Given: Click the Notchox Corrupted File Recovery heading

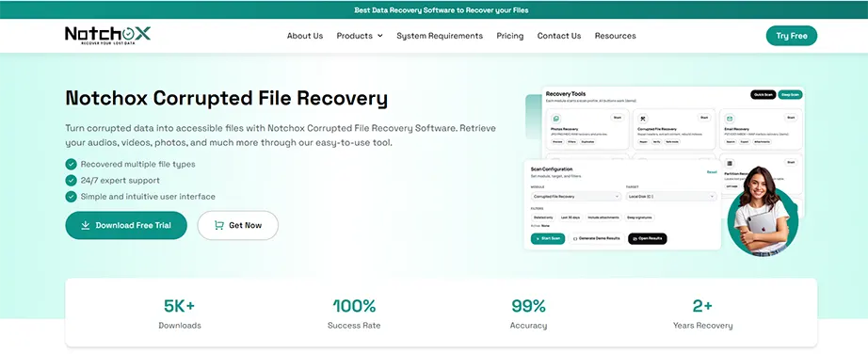Looking at the screenshot, I should tap(226, 98).
